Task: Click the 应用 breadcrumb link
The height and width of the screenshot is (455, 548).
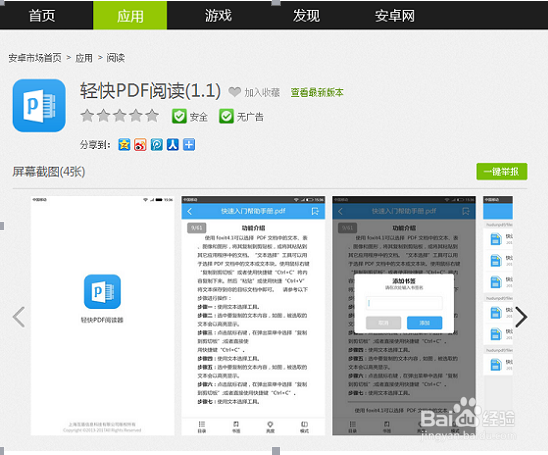Action: (84, 58)
